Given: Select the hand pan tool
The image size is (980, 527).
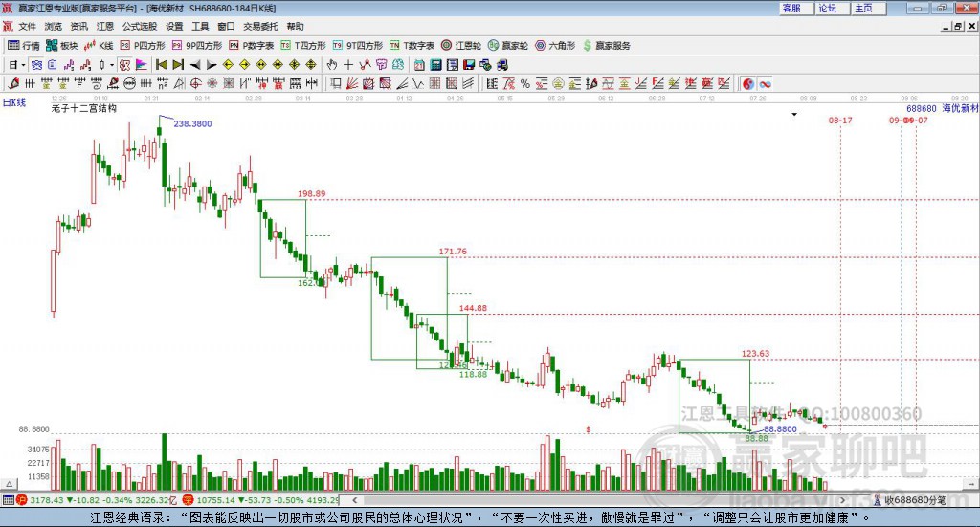Looking at the screenshot, I should coord(332,65).
